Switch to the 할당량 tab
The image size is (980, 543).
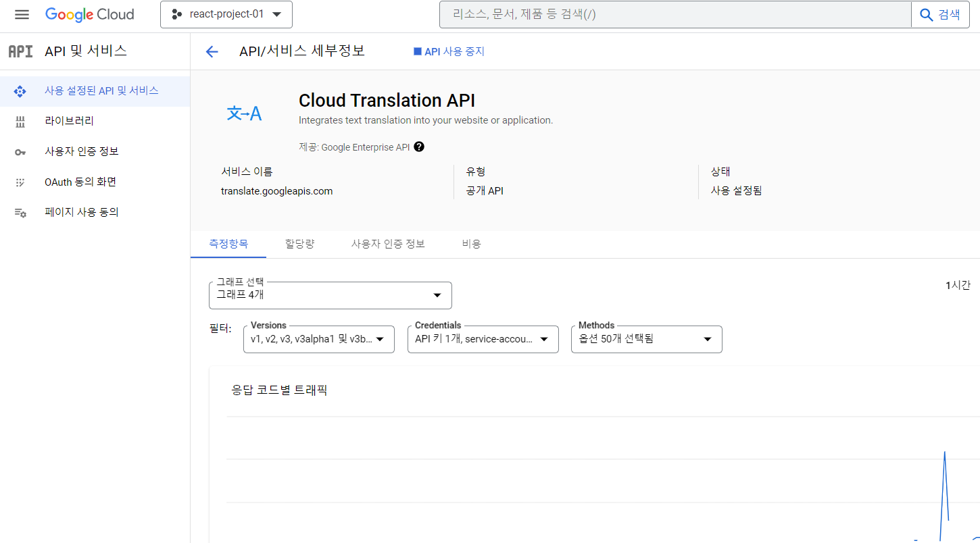299,244
